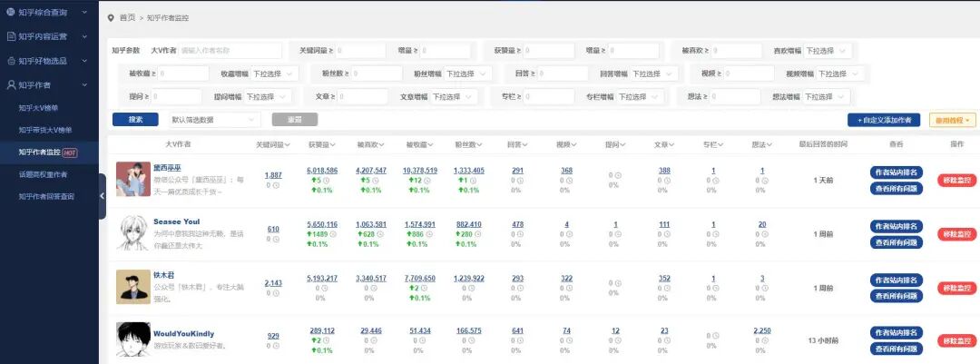
Task: Click the 大V作者 name input field
Action: pos(230,51)
